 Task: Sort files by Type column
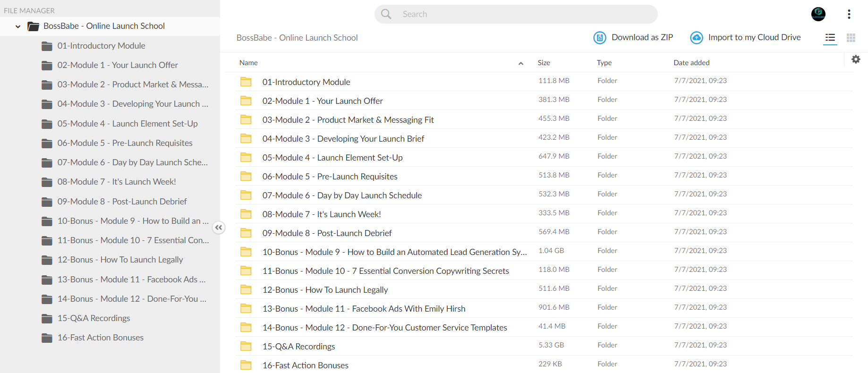[604, 63]
